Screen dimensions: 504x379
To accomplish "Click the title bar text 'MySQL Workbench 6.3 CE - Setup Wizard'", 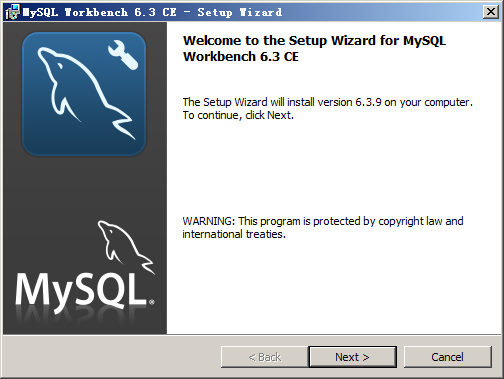I will [x=152, y=12].
